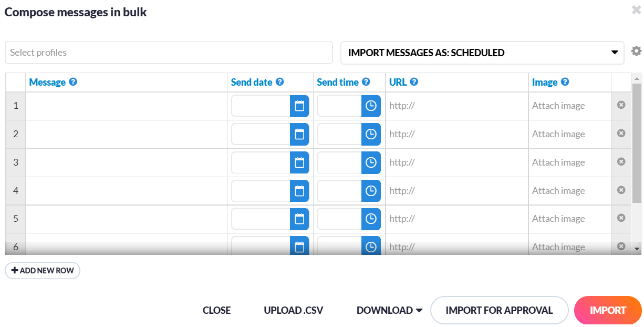Click the Message cell in row 3

pos(126,163)
